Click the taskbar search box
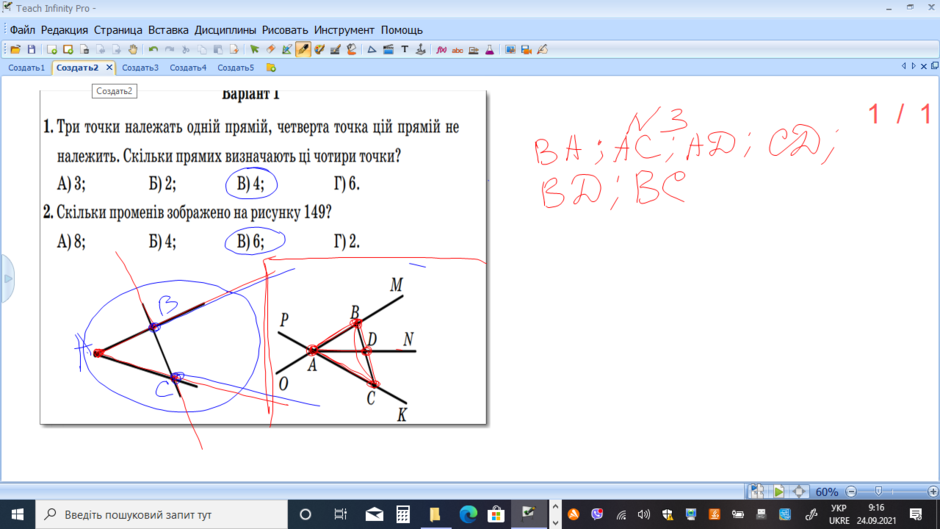The image size is (940, 529). pos(162,514)
